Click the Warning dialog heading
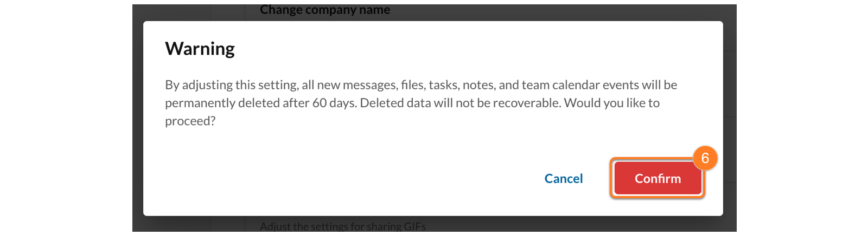The height and width of the screenshot is (235, 868). coord(200,49)
